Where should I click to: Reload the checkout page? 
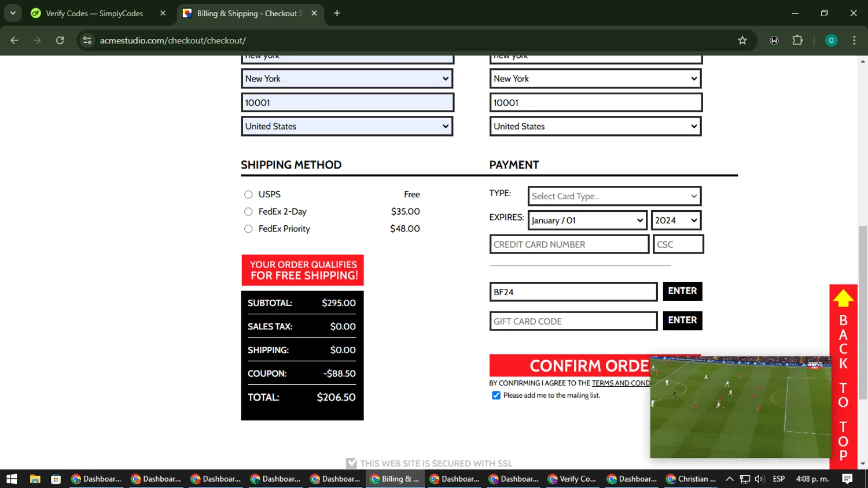tap(60, 41)
